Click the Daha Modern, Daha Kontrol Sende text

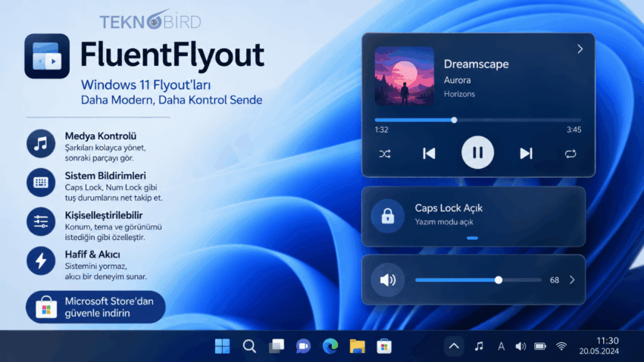click(171, 100)
